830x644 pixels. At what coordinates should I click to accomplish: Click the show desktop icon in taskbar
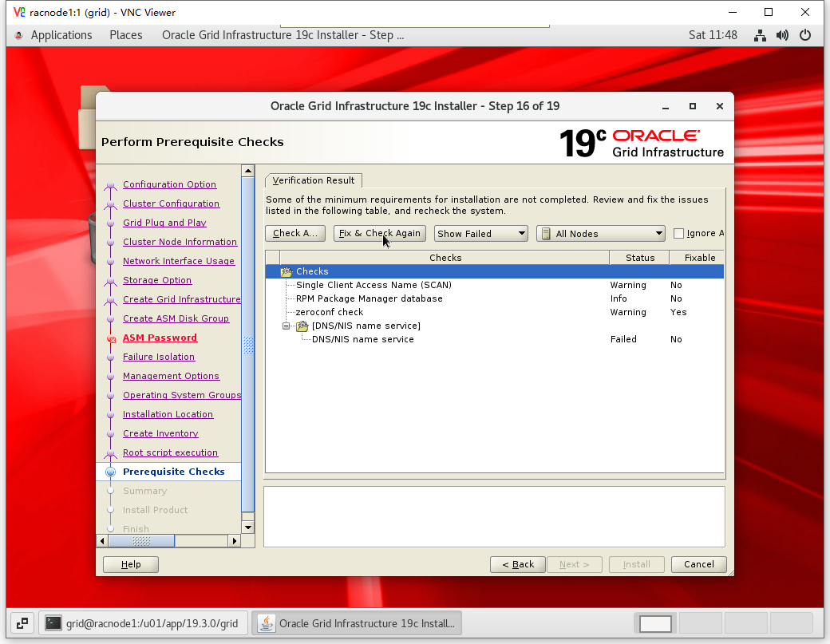(x=22, y=623)
